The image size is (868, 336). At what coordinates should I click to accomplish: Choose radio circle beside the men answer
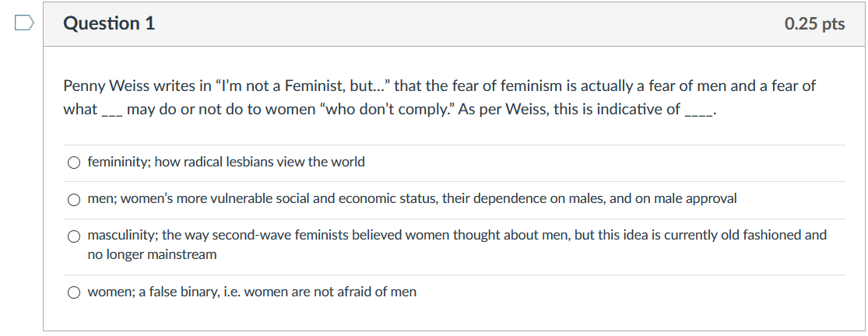[74, 199]
